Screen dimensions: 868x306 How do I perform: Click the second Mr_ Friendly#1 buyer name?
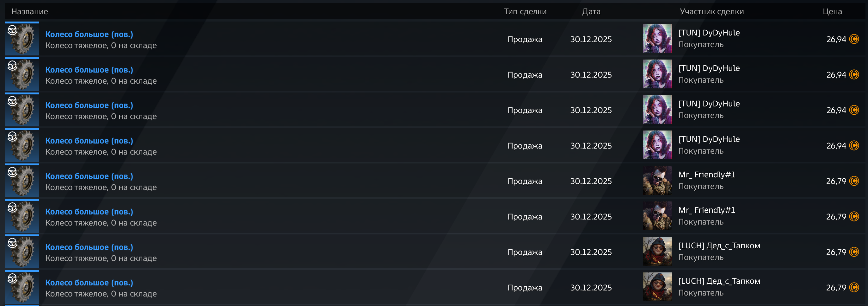707,210
